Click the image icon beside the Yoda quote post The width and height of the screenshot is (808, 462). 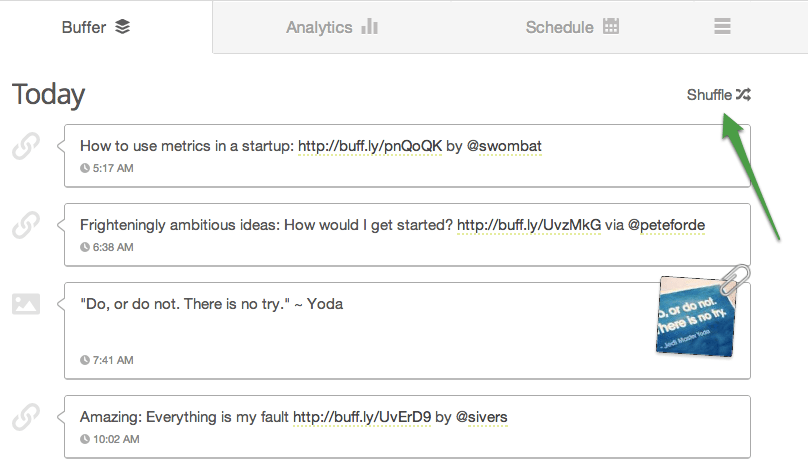click(x=26, y=304)
